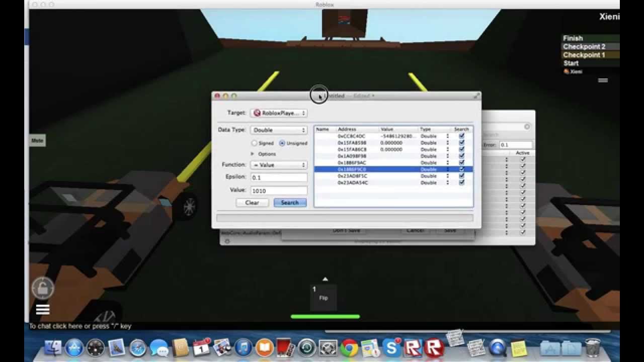Click the Mute button in the game
Viewport: 644px width, 362px height.
point(37,141)
